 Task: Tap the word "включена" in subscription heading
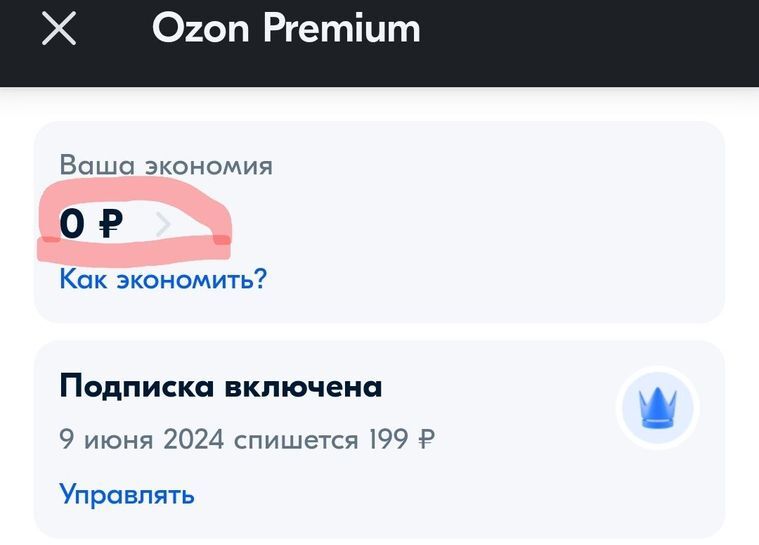pyautogui.click(x=304, y=387)
